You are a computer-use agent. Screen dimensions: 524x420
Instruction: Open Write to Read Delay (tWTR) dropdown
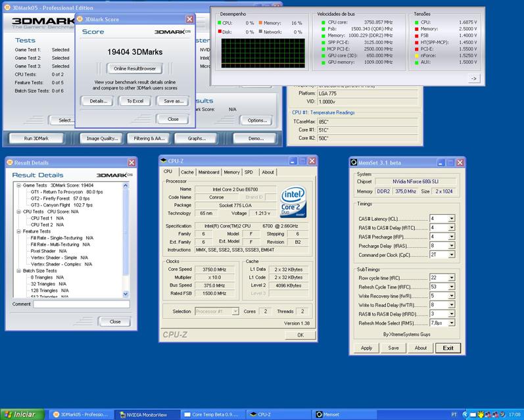pyautogui.click(x=452, y=305)
